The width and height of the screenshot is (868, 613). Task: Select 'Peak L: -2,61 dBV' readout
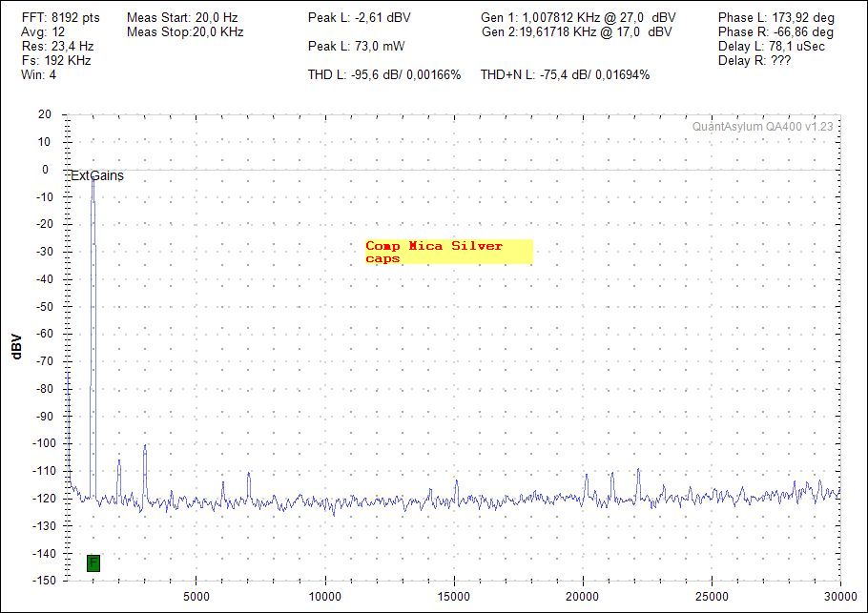360,18
